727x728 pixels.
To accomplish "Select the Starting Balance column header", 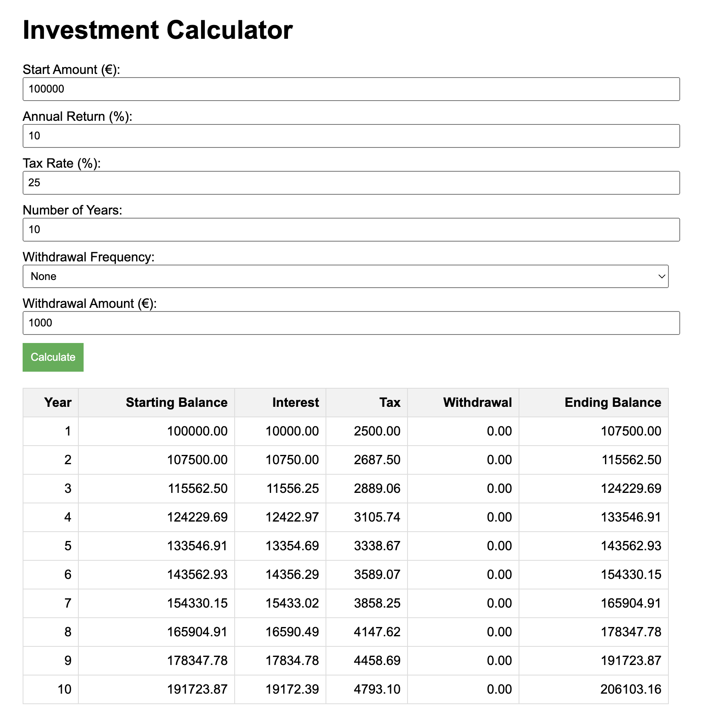I will point(176,402).
